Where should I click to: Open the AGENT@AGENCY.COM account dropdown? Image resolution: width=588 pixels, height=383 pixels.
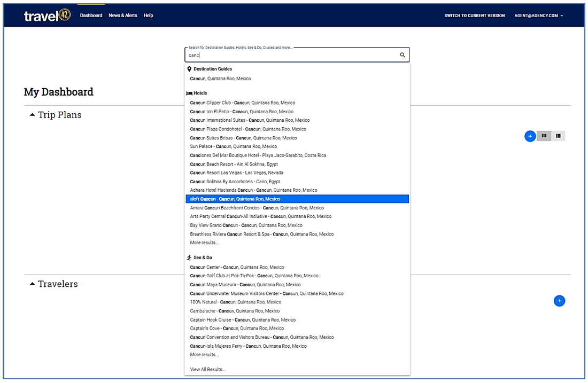pyautogui.click(x=538, y=16)
